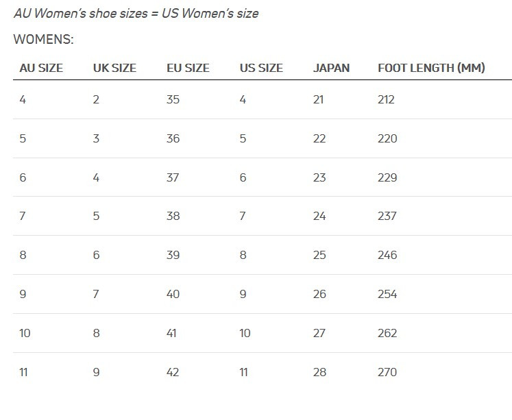
Task: Click foot length 229 value
Action: [x=387, y=177]
